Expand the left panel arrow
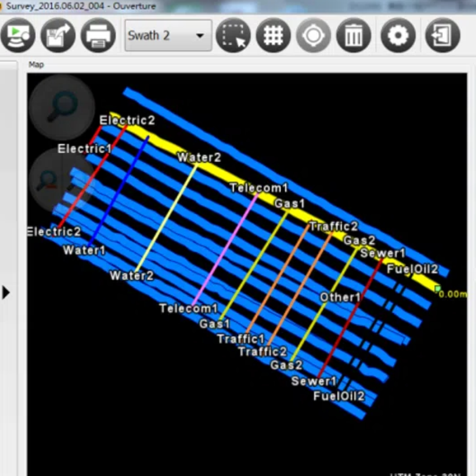Image resolution: width=476 pixels, height=476 pixels. click(6, 293)
